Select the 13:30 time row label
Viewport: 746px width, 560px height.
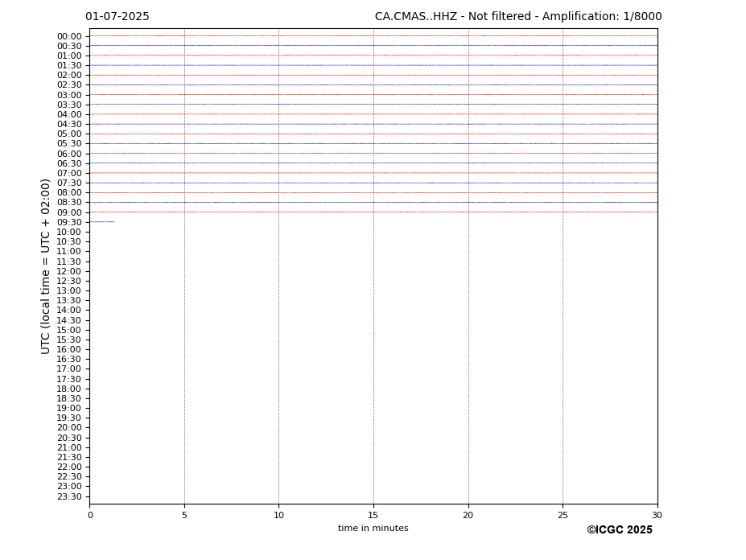click(69, 301)
